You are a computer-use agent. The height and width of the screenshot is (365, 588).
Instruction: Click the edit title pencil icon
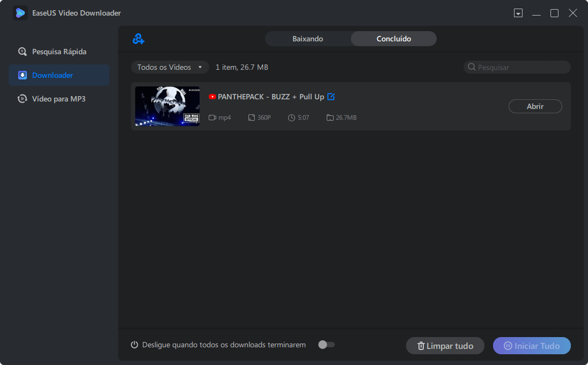(x=331, y=97)
